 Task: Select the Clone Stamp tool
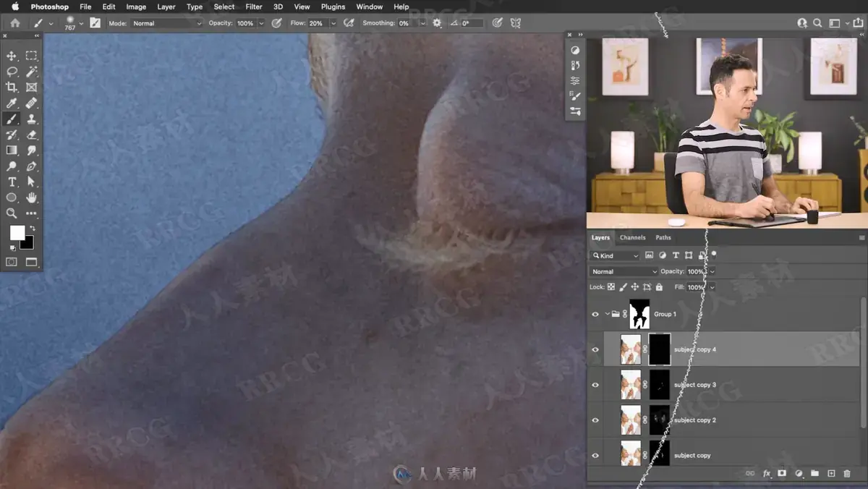click(31, 119)
